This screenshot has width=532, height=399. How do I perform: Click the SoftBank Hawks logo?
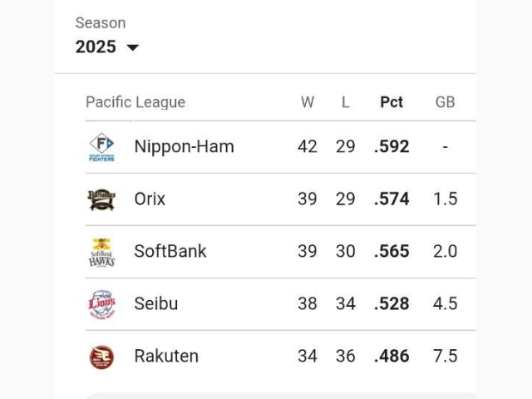click(101, 253)
